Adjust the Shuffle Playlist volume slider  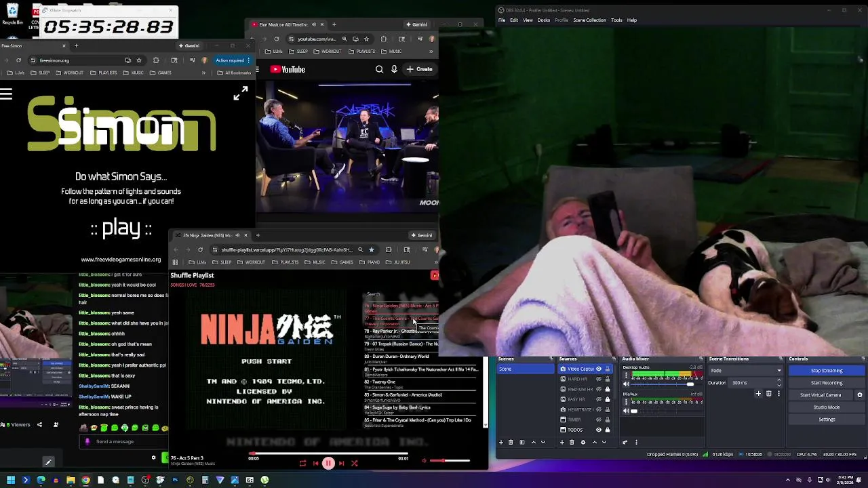pyautogui.click(x=450, y=461)
